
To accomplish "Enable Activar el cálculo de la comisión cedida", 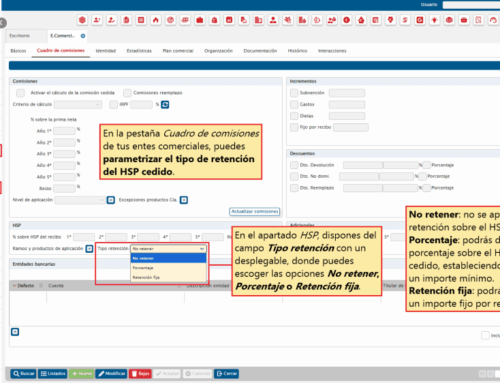I will [x=20, y=93].
